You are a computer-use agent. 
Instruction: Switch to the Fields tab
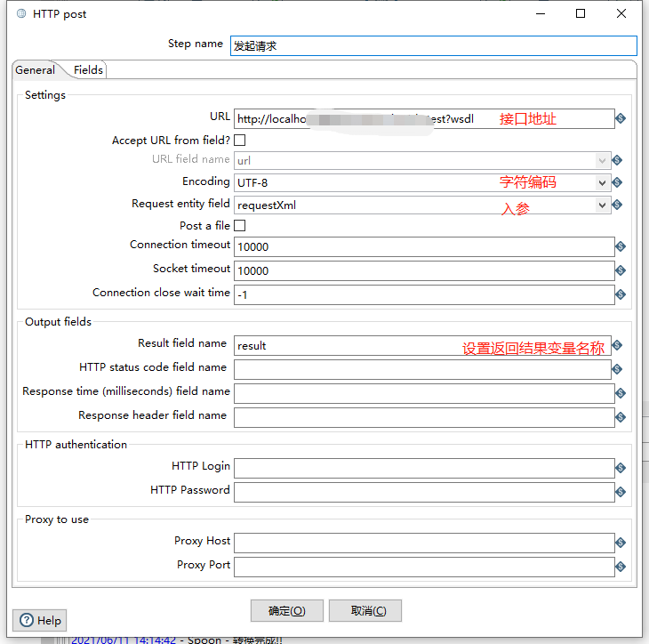coord(88,70)
